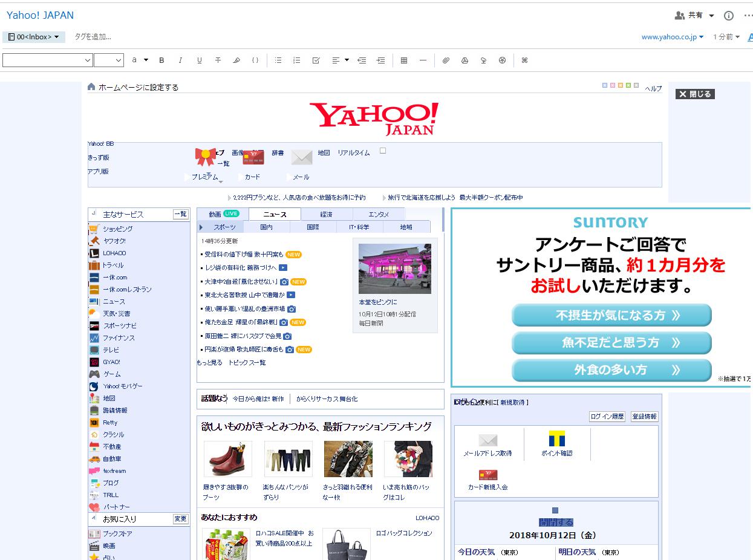Image resolution: width=753 pixels, height=560 pixels.
Task: Open the font size dropdown
Action: 109,60
